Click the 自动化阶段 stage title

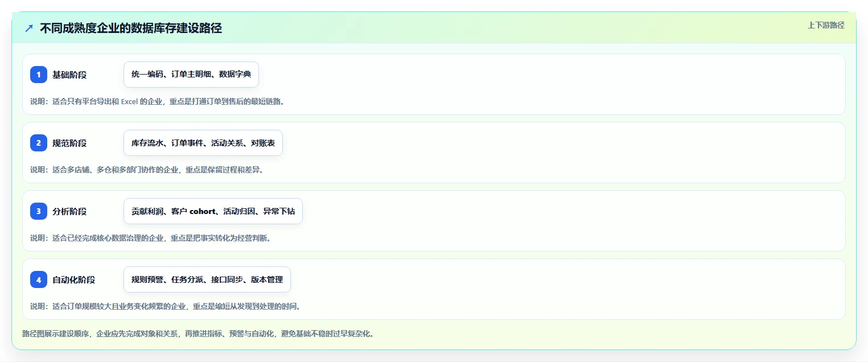click(x=74, y=279)
